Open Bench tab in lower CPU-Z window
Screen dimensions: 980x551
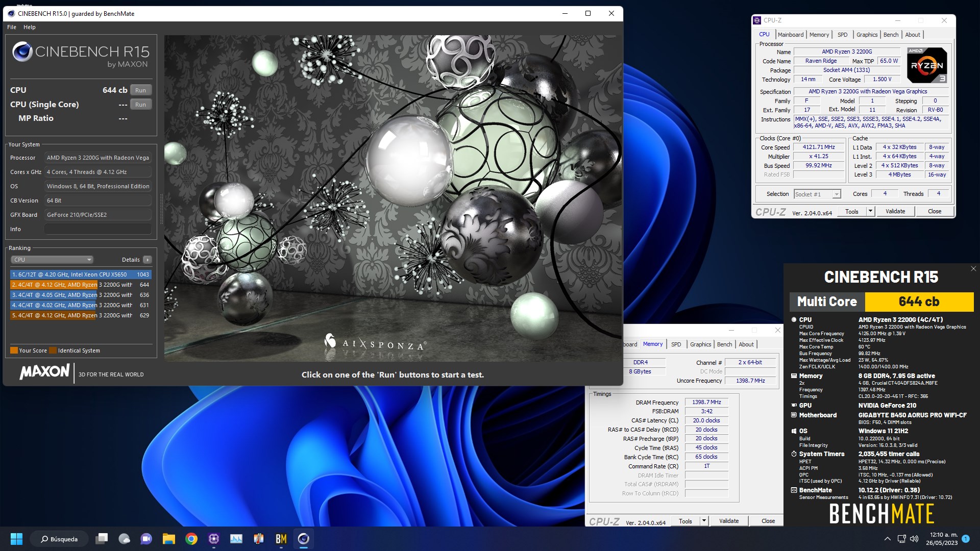[x=724, y=344]
